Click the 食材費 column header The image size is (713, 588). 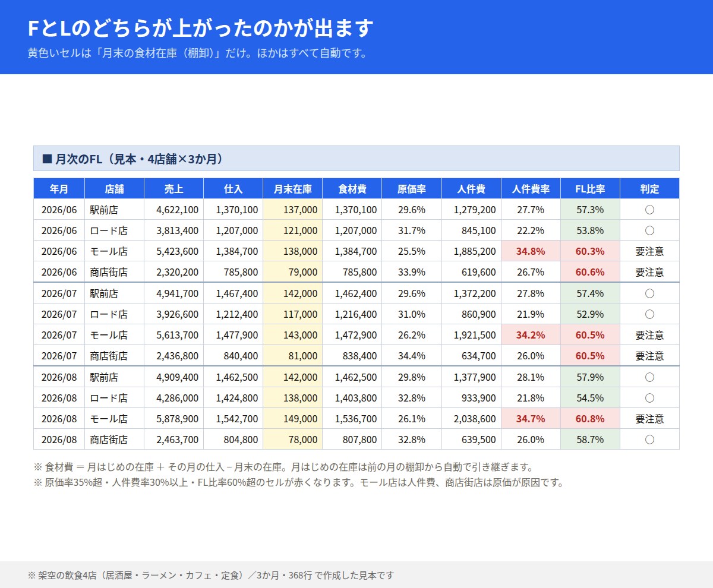coord(352,189)
